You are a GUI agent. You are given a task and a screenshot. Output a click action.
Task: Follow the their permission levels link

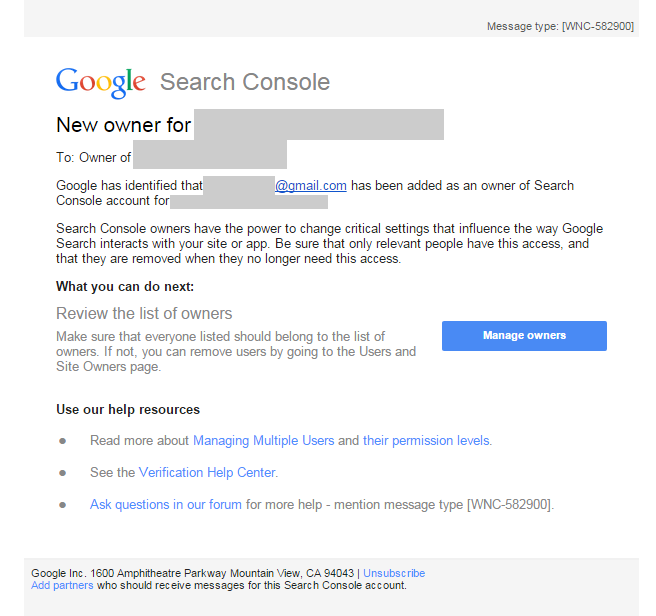pyautogui.click(x=426, y=440)
